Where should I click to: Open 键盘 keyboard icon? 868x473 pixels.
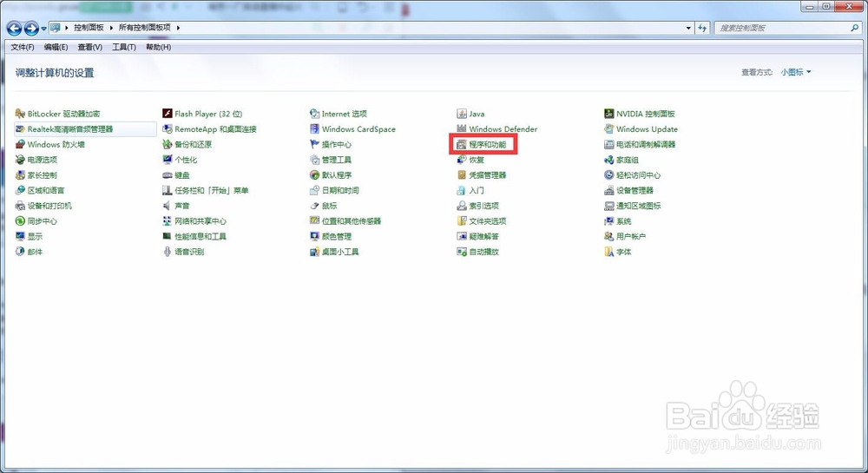(168, 174)
